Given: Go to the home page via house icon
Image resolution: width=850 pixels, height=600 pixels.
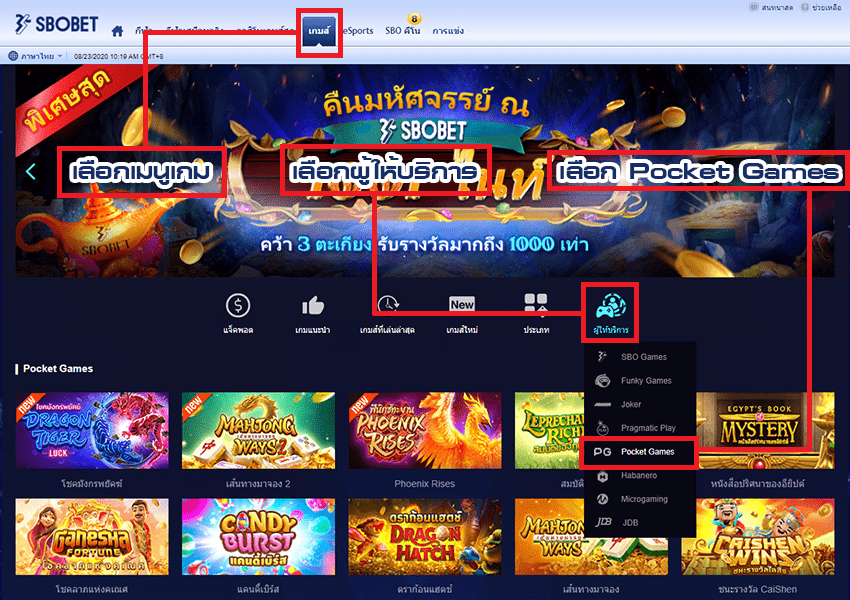Looking at the screenshot, I should (x=118, y=31).
